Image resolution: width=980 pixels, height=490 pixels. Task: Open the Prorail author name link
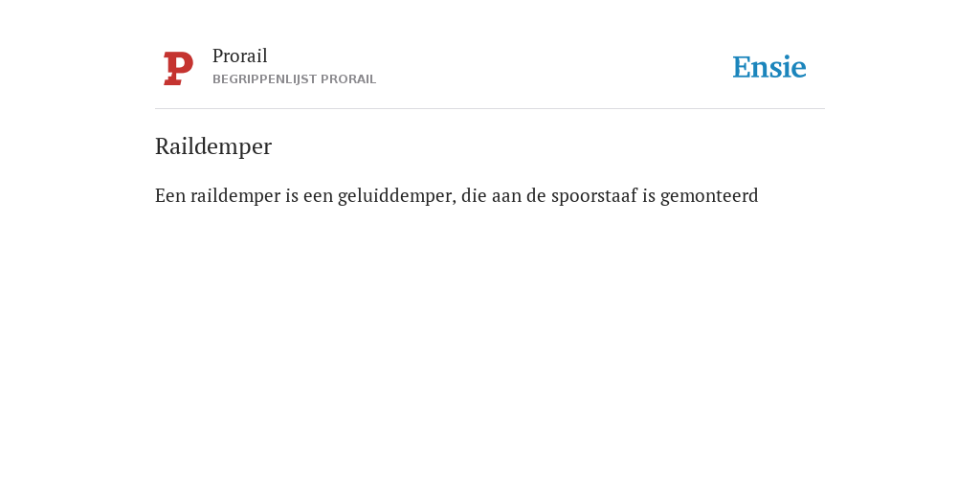tap(240, 56)
